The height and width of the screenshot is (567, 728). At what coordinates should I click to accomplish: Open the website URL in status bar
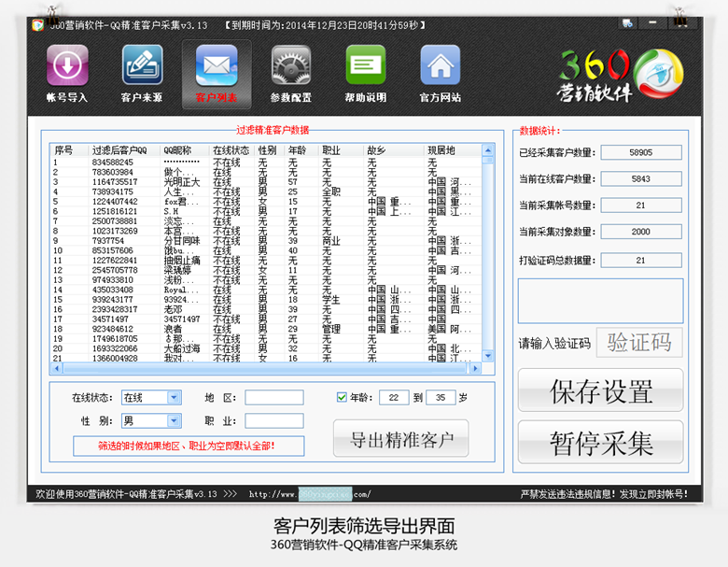pyautogui.click(x=310, y=494)
